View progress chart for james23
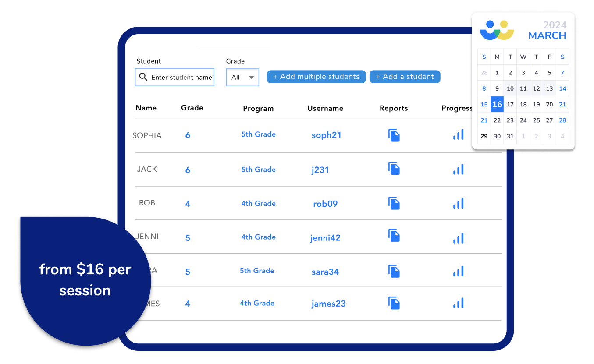The width and height of the screenshot is (594, 364). tap(458, 303)
